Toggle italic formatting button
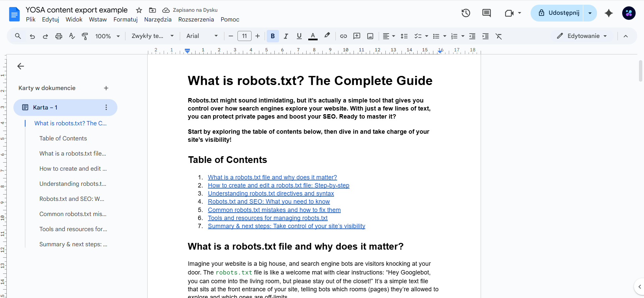Viewport: 644px width, 298px height. pos(286,36)
